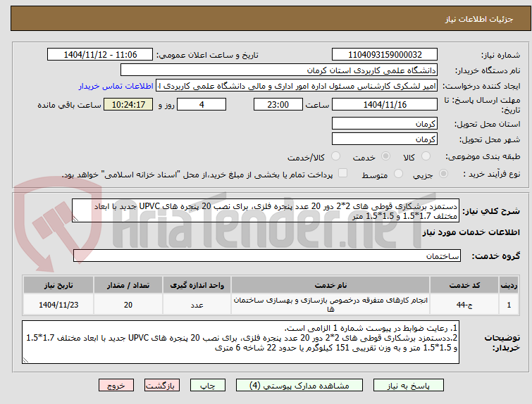Screen dimensions: 532x404
Task: Click the buyer name field دانشگاه علمی کاربردی
Action: (x=279, y=70)
